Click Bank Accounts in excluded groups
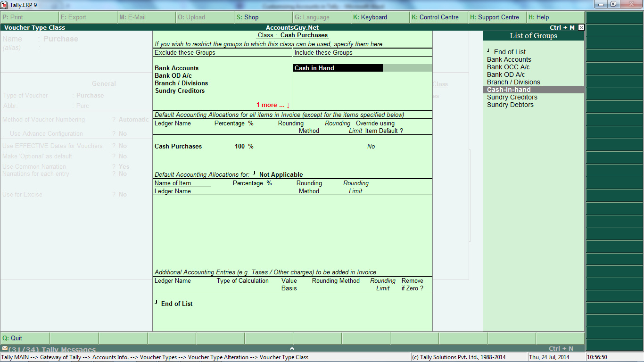 point(177,68)
